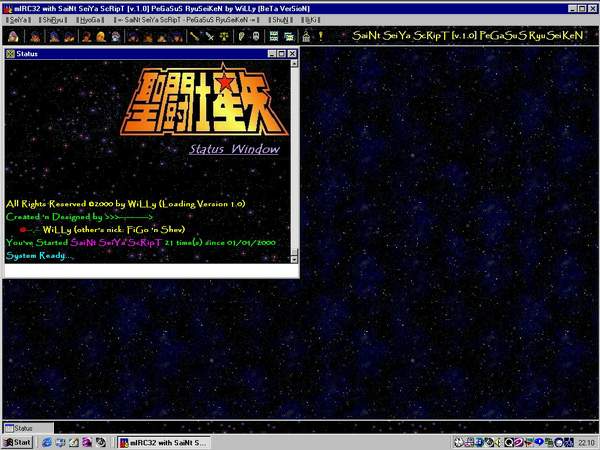Viewport: 600px width, 450px height.
Task: Click the crossed swords toolbar icon
Action: (209, 37)
